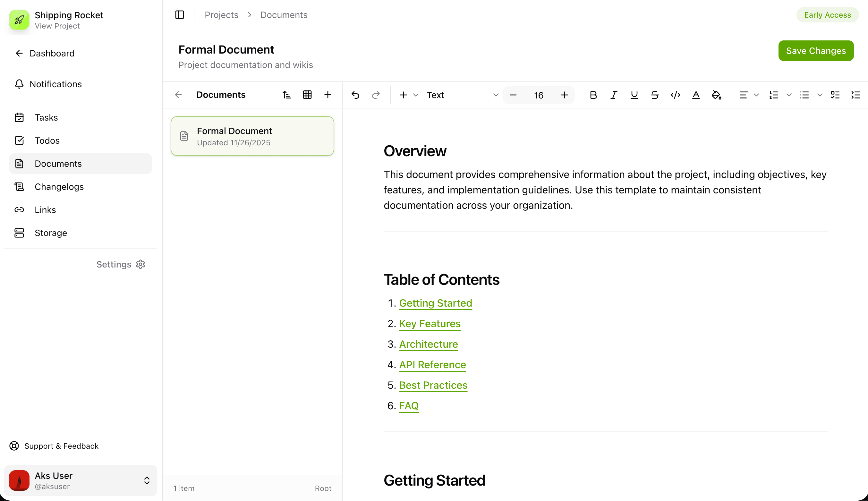
Task: Toggle the sidebar panel icon
Action: [180, 15]
